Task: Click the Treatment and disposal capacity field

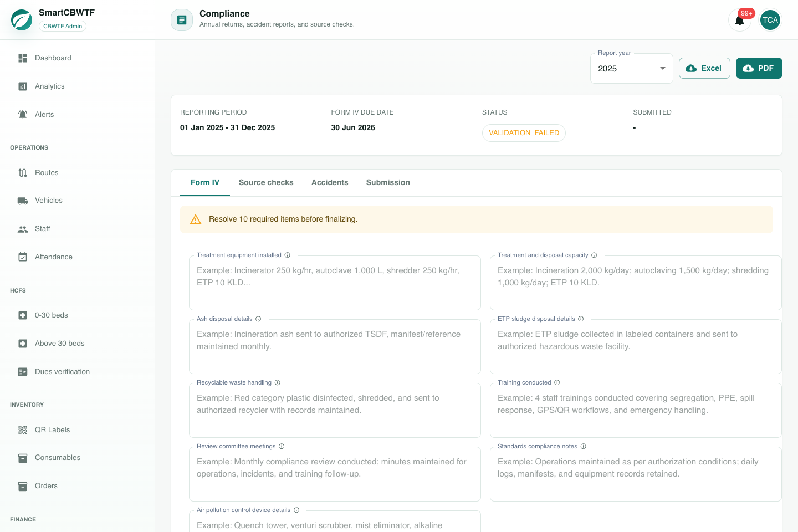Action: 636,283
